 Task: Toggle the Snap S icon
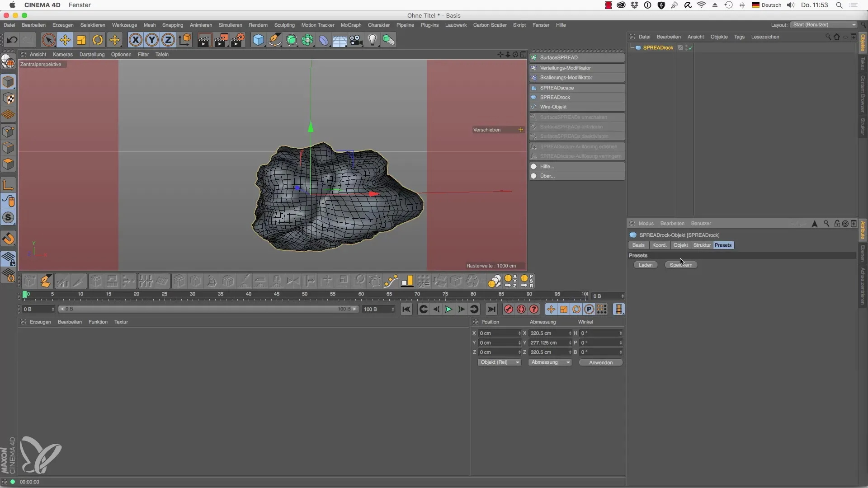[8, 218]
